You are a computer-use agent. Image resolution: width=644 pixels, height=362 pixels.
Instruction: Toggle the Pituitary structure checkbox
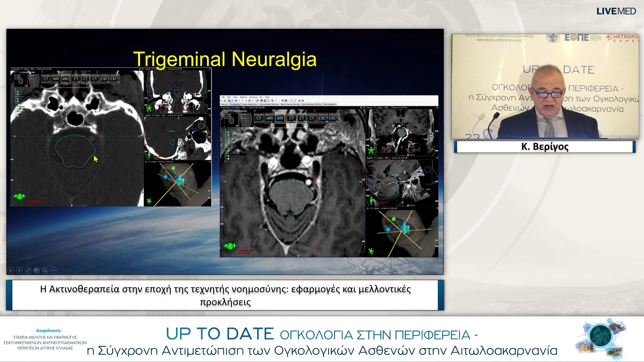[15, 116]
